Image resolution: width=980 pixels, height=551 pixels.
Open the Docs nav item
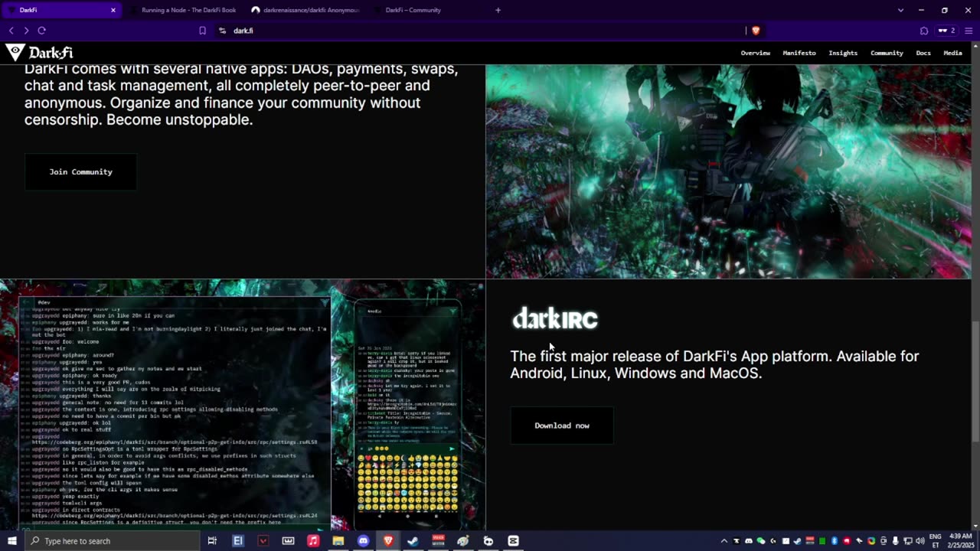coord(923,53)
